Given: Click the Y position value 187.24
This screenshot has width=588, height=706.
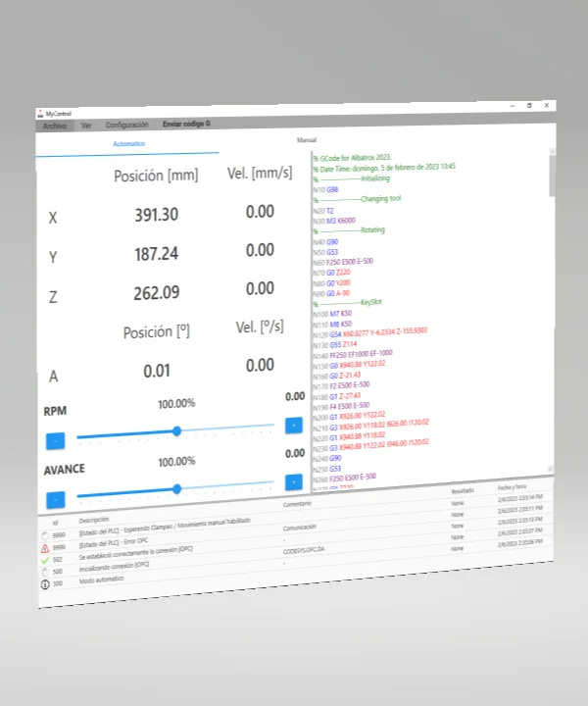Looking at the screenshot, I should click(156, 254).
